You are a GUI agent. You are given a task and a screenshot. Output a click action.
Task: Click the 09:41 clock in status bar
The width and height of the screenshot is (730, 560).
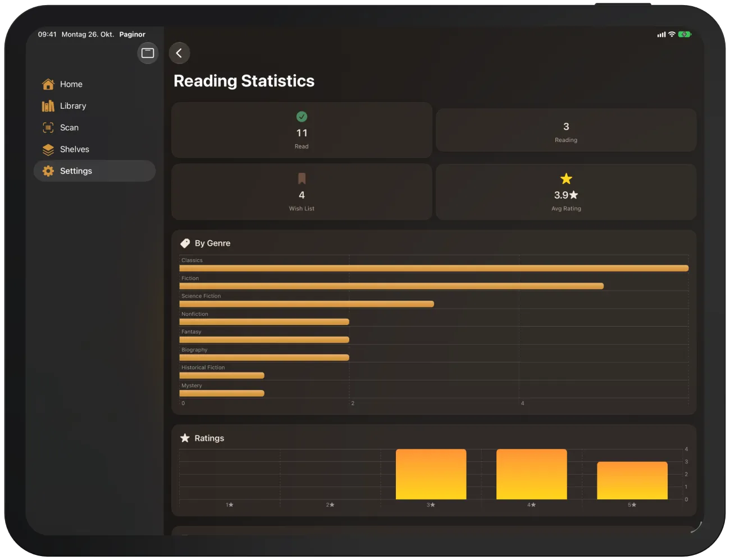click(47, 34)
